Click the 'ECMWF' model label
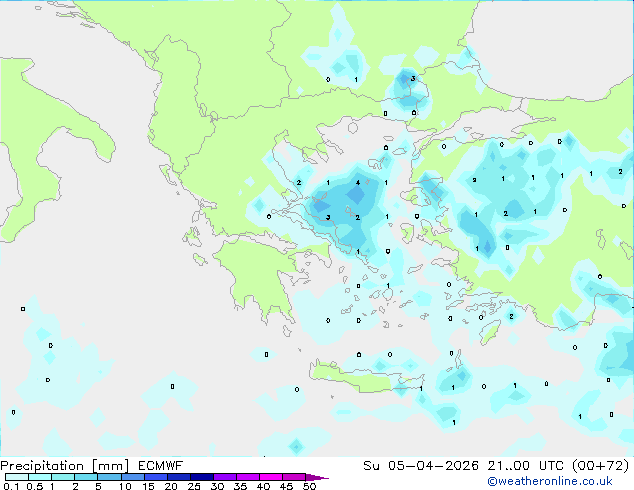Screen dimensions: 634x490 tap(161, 466)
